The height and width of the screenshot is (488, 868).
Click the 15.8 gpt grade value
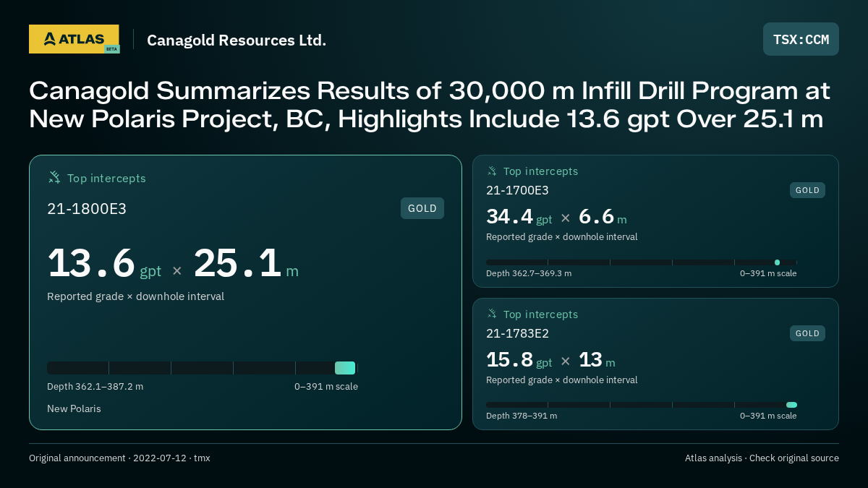(x=519, y=360)
